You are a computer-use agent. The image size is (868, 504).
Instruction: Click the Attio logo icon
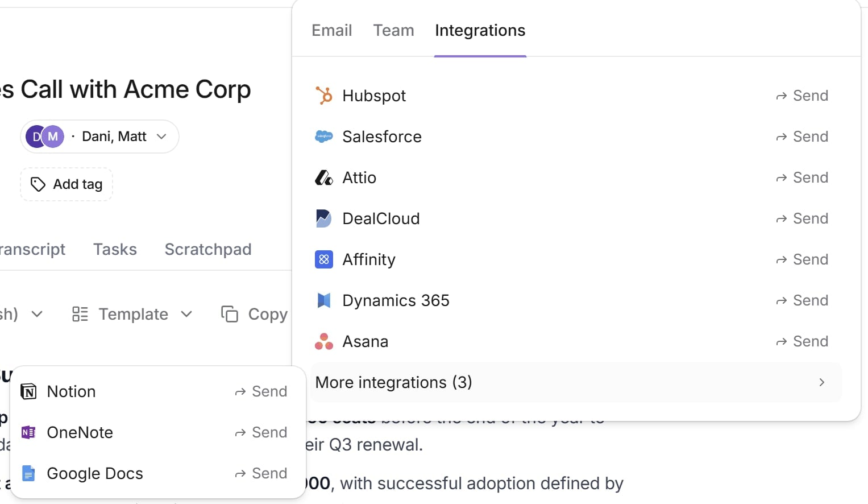pyautogui.click(x=324, y=177)
